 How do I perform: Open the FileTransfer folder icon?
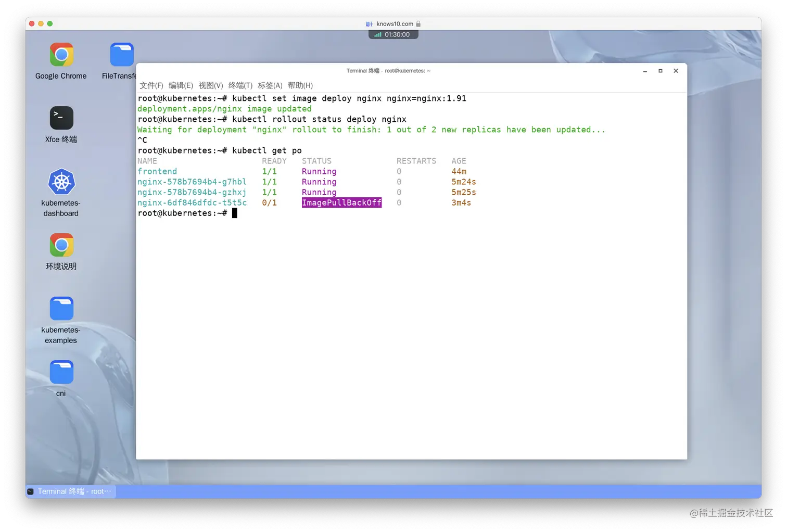click(122, 55)
